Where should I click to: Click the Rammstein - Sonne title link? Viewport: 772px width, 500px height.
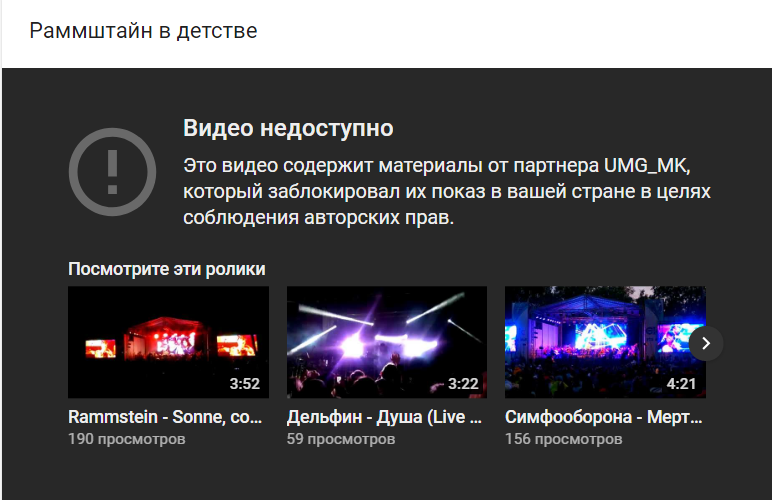(x=165, y=417)
